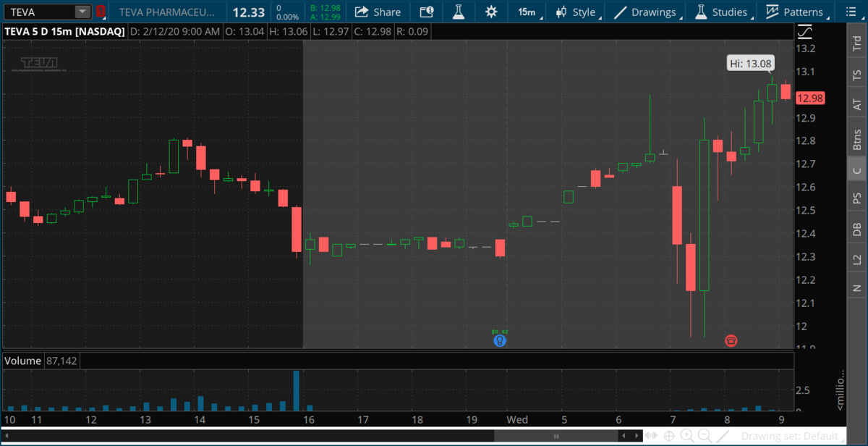This screenshot has width=868, height=446.
Task: Click the ask A: 12.99 value
Action: coord(324,17)
